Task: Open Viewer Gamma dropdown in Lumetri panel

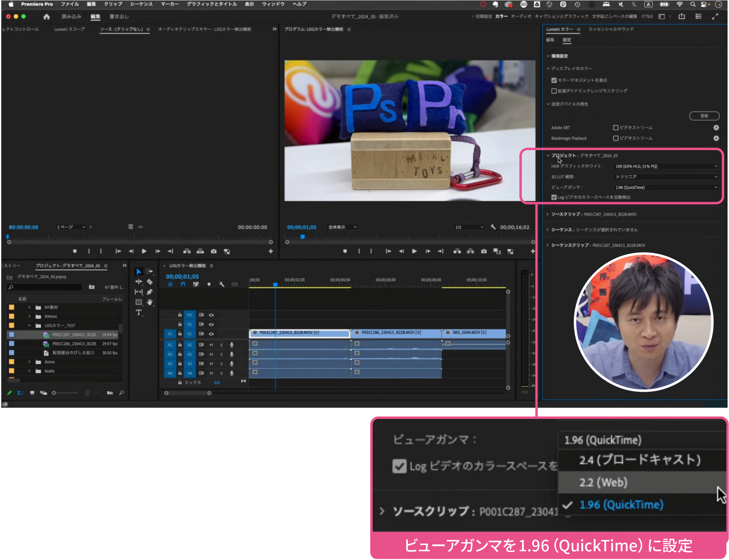Action: (666, 187)
